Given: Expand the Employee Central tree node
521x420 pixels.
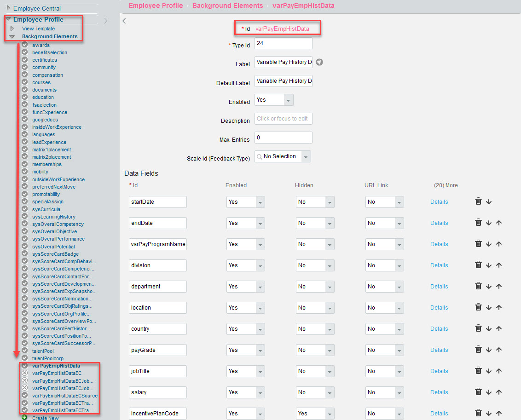Looking at the screenshot, I should [9, 8].
